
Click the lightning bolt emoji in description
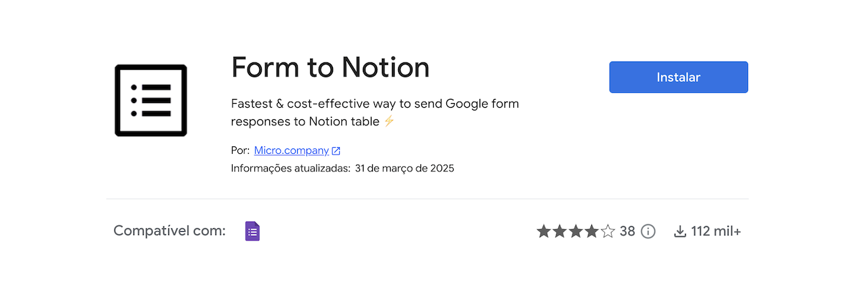click(389, 121)
